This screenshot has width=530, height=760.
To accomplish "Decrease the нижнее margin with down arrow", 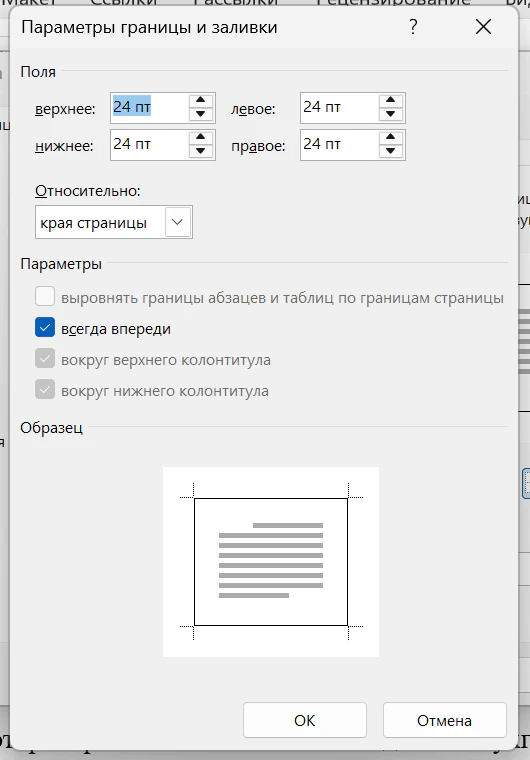I will click(201, 151).
